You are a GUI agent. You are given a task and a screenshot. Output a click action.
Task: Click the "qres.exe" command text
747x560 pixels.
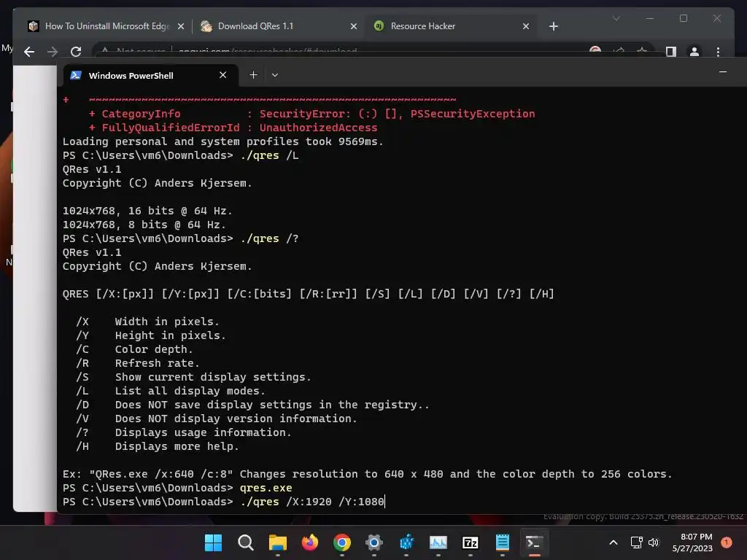266,488
